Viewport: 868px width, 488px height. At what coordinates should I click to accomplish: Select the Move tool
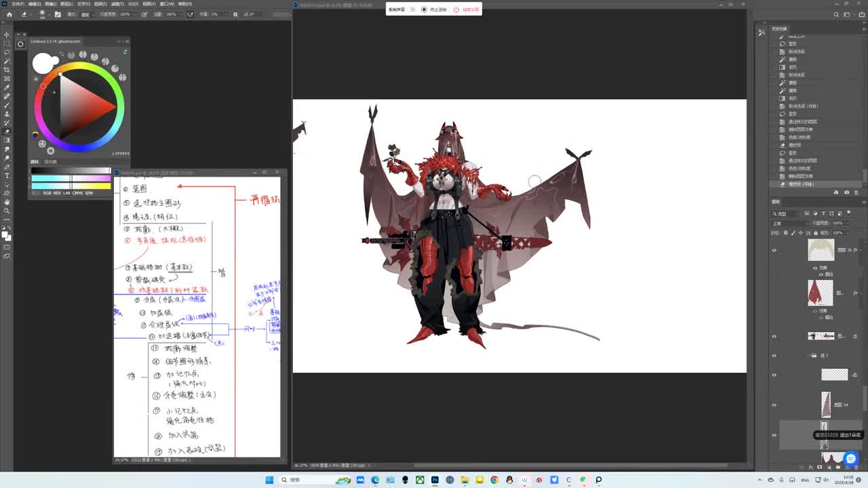click(7, 35)
